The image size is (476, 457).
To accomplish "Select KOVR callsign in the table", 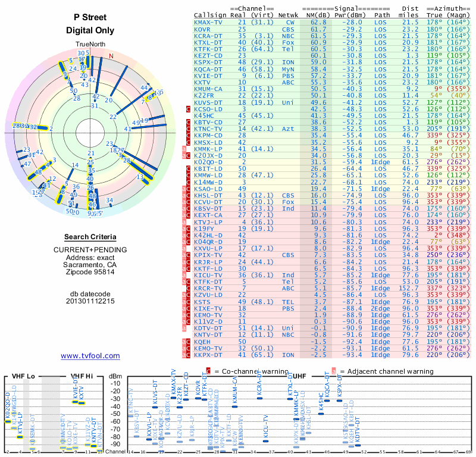I will (202, 29).
